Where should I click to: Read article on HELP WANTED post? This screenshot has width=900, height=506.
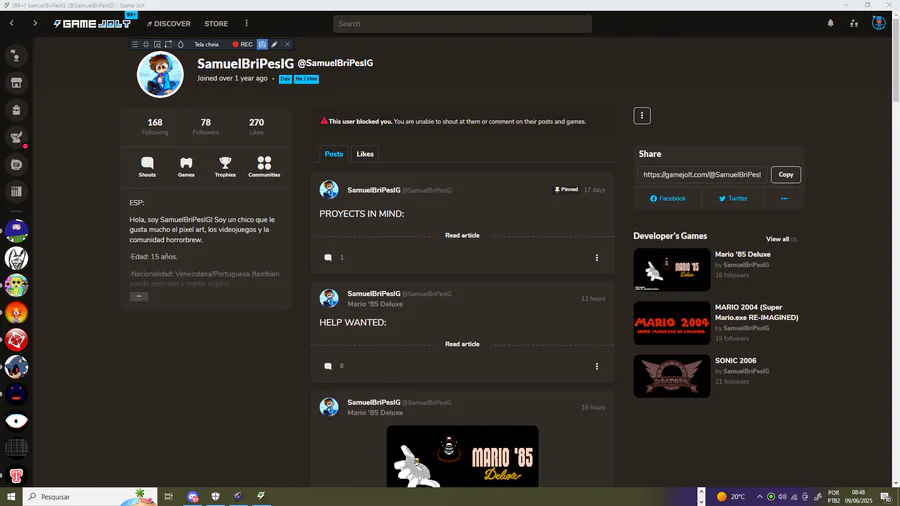462,344
